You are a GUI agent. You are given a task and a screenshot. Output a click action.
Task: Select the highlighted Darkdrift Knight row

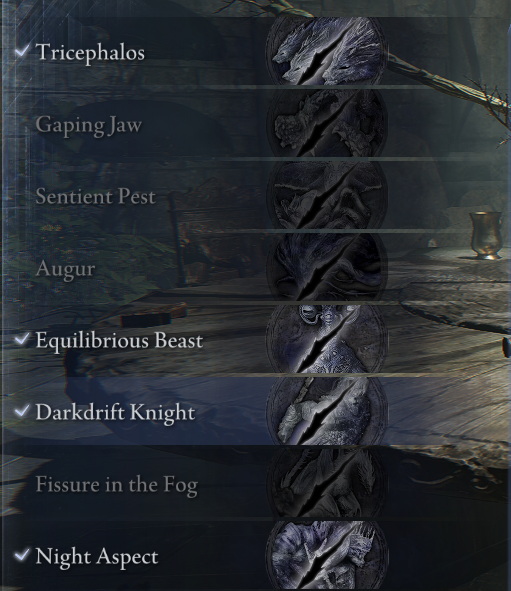[x=256, y=411]
